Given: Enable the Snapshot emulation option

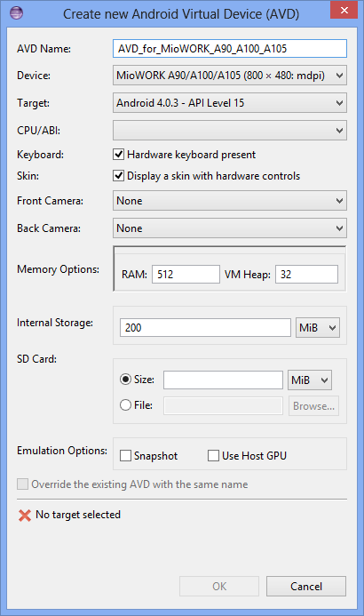Looking at the screenshot, I should pyautogui.click(x=125, y=456).
